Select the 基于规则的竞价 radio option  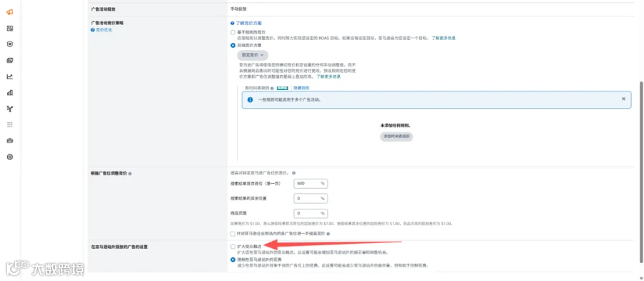[233, 32]
